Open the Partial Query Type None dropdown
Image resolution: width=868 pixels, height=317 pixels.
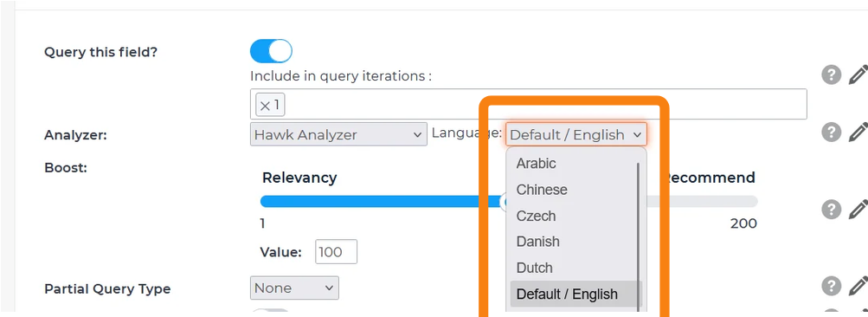(x=294, y=288)
